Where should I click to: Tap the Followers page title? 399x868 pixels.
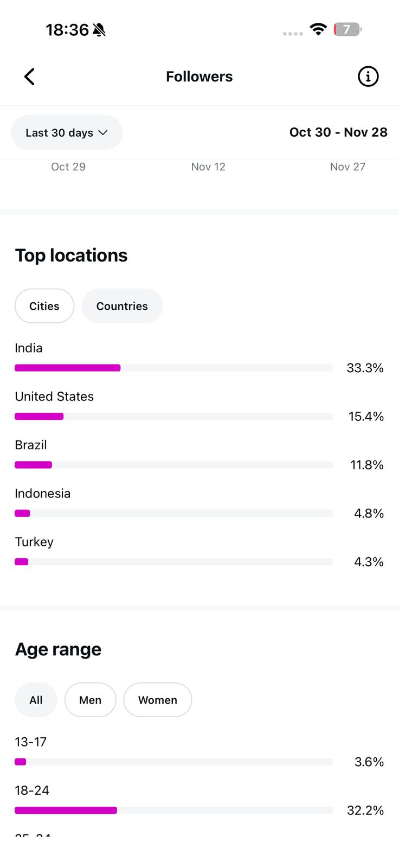(x=199, y=76)
